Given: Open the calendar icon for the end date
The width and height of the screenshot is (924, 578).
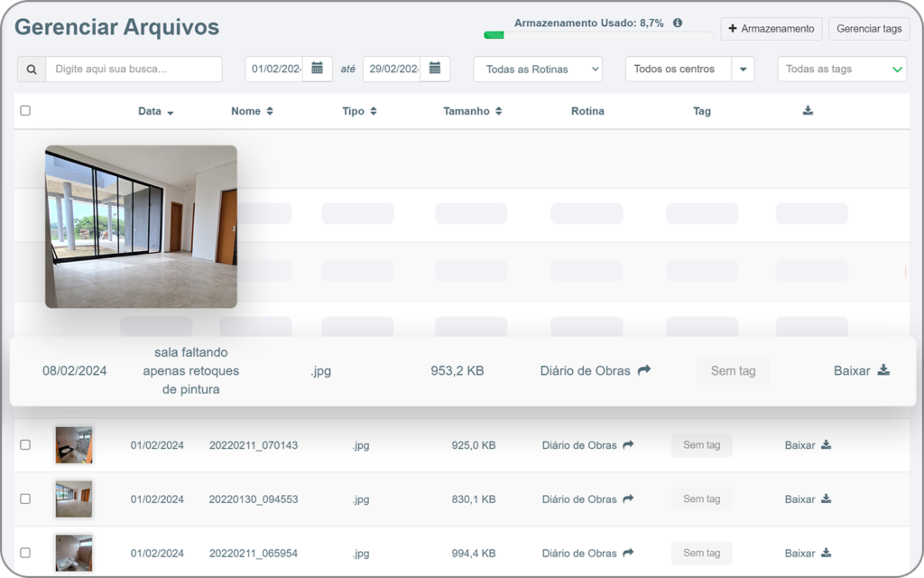Looking at the screenshot, I should (435, 68).
